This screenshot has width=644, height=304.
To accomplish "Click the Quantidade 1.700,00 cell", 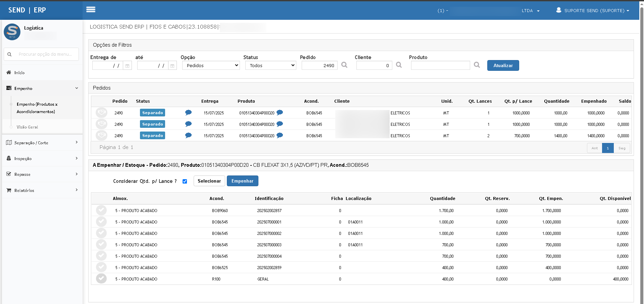I will click(446, 211).
